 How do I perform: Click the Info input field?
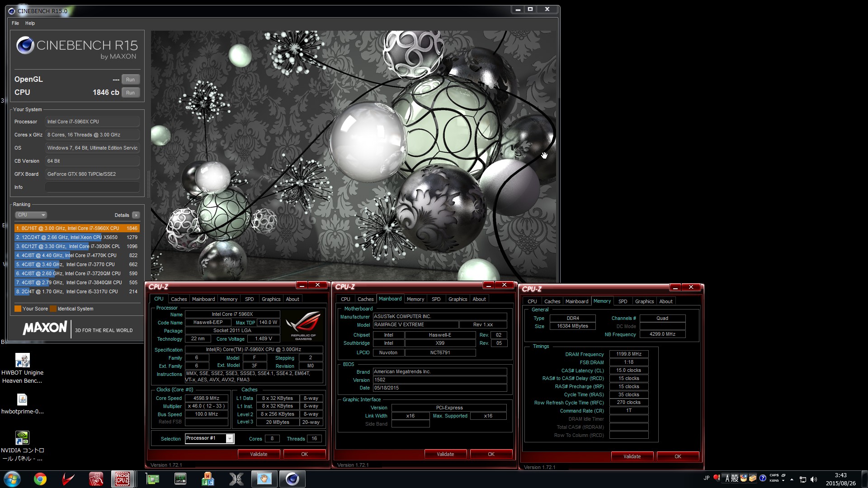tap(92, 187)
